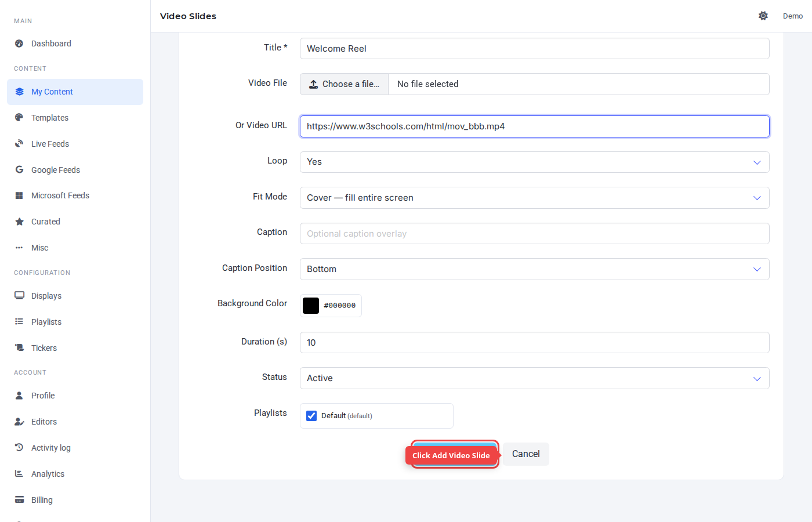Click the Cancel button

[525, 454]
